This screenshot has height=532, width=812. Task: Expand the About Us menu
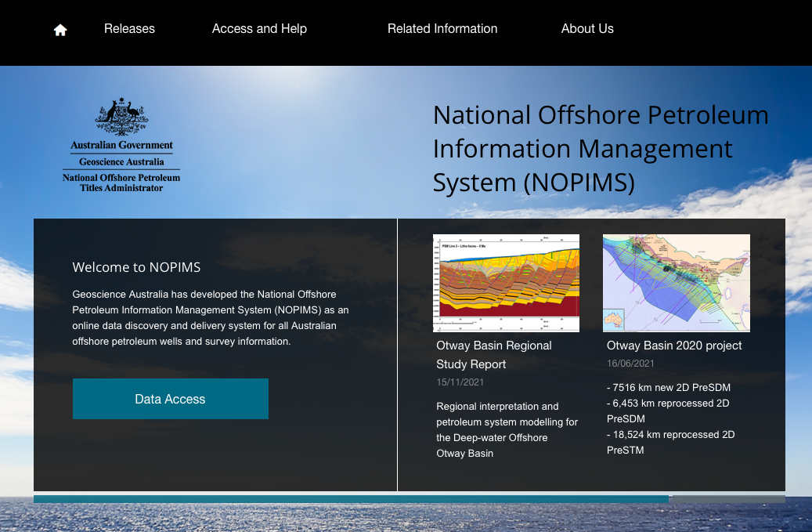coord(587,29)
